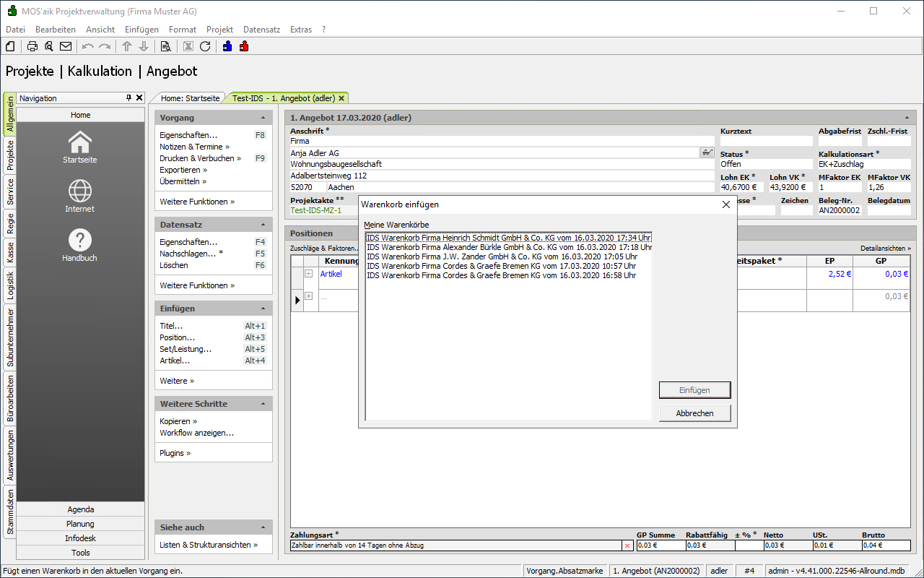Image resolution: width=924 pixels, height=578 pixels.
Task: Switch to Home: Startseite tab
Action: (190, 98)
